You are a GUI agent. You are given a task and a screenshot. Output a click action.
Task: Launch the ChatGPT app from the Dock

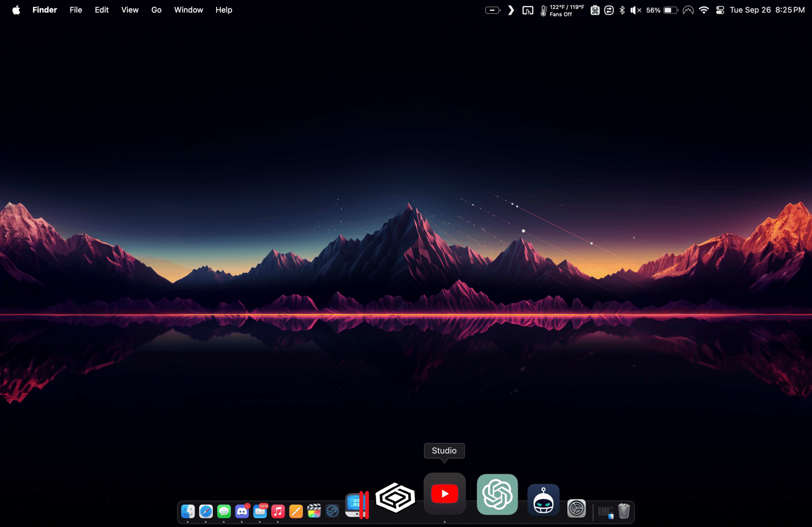point(497,494)
